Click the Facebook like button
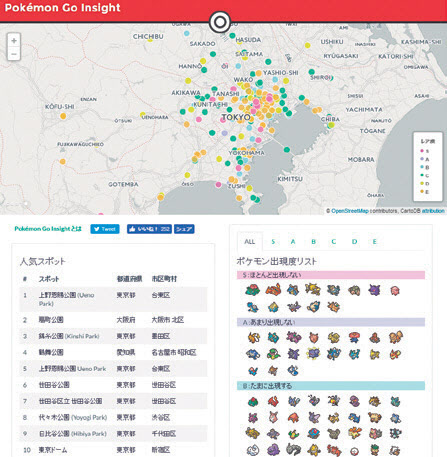447x457 pixels. click(149, 229)
